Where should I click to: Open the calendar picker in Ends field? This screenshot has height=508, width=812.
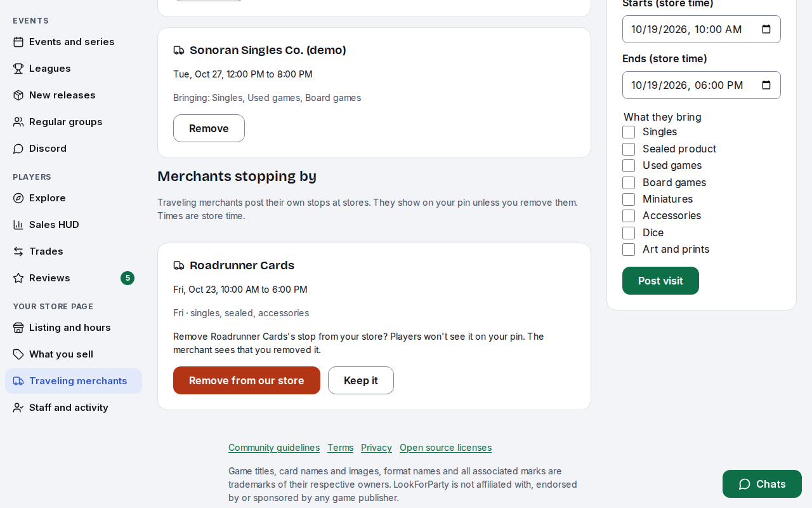[x=766, y=85]
